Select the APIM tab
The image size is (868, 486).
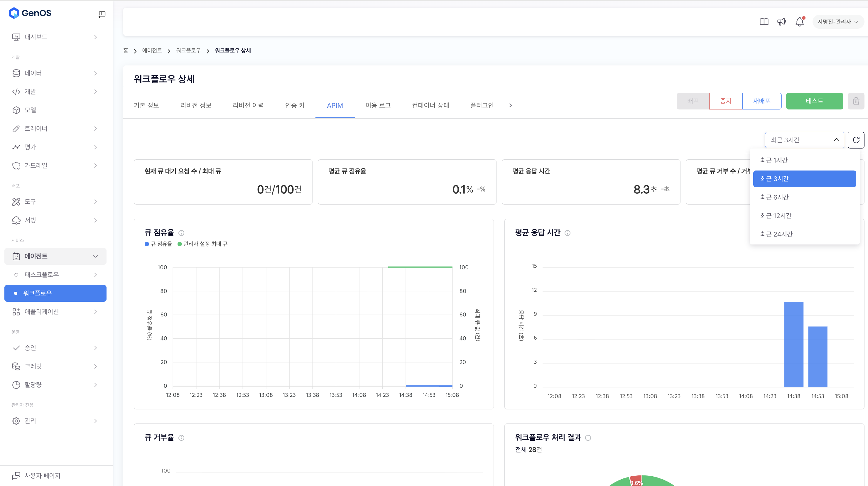pyautogui.click(x=335, y=105)
